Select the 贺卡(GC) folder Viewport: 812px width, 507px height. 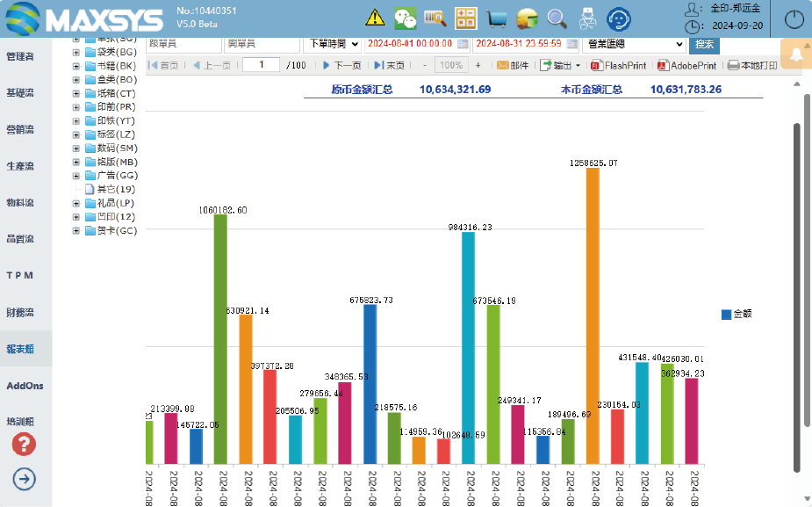coord(111,231)
